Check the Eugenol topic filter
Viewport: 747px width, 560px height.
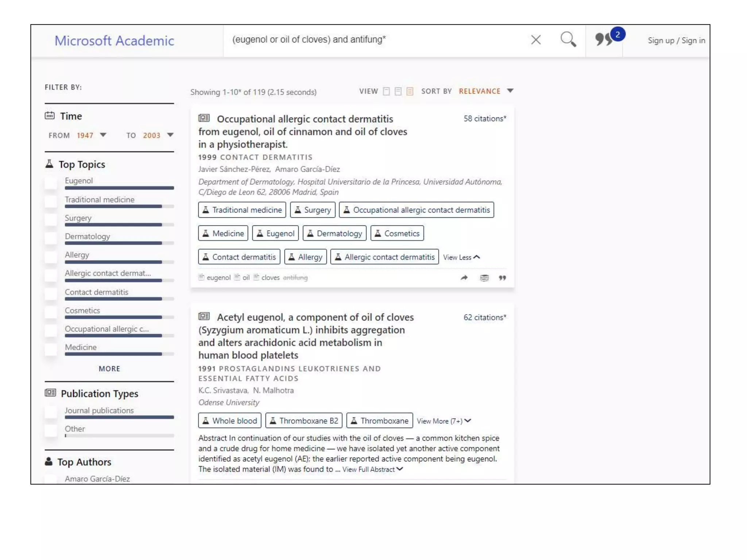[x=51, y=183]
